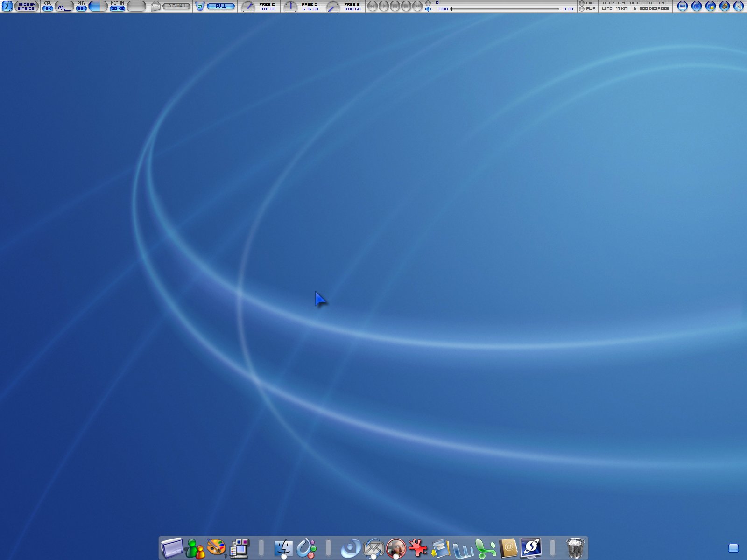The width and height of the screenshot is (747, 560).
Task: Click the FREE C: disk gauge
Action: 248,6
